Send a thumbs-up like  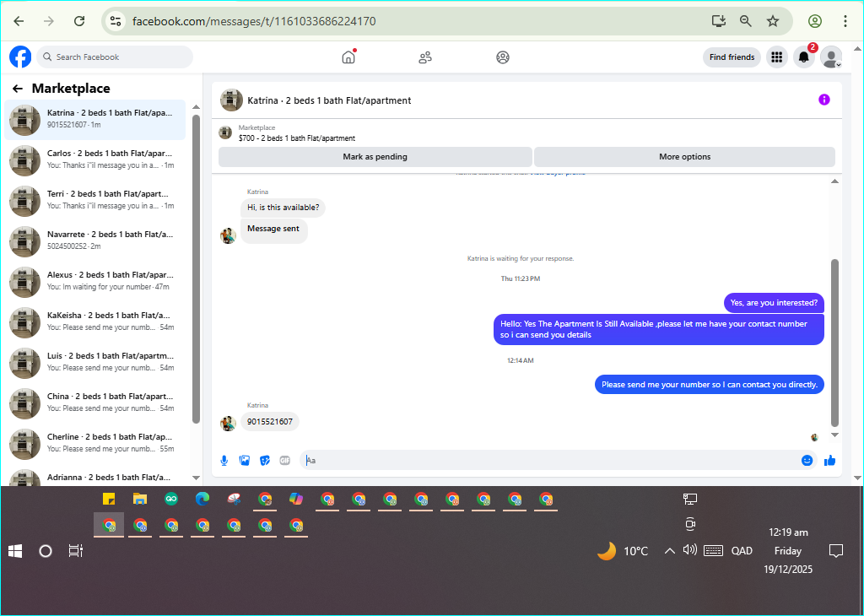(x=830, y=461)
